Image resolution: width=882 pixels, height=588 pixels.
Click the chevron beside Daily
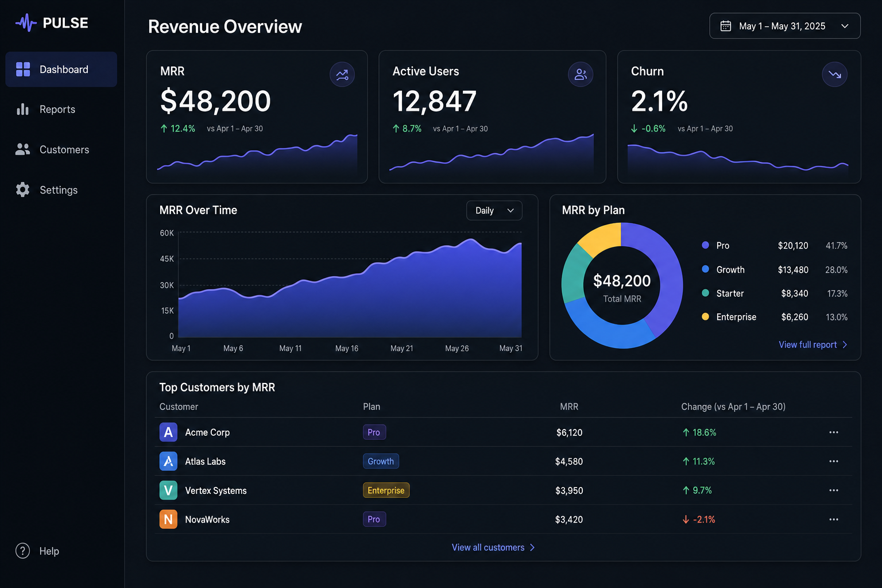(x=510, y=211)
